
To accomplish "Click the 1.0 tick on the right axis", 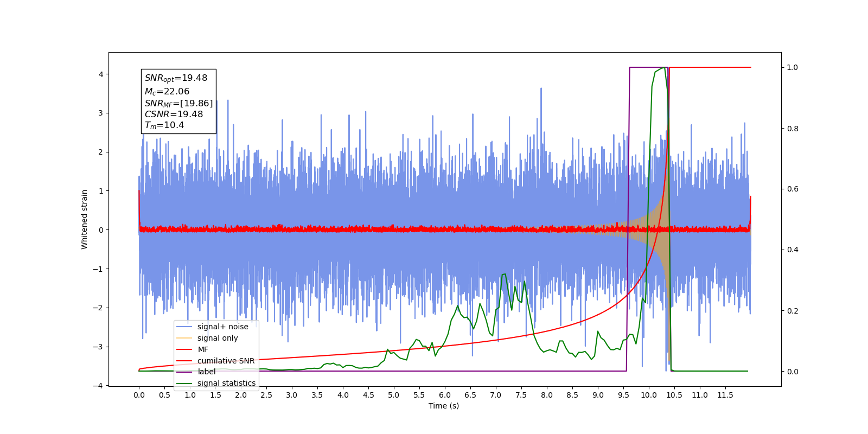I will click(793, 68).
